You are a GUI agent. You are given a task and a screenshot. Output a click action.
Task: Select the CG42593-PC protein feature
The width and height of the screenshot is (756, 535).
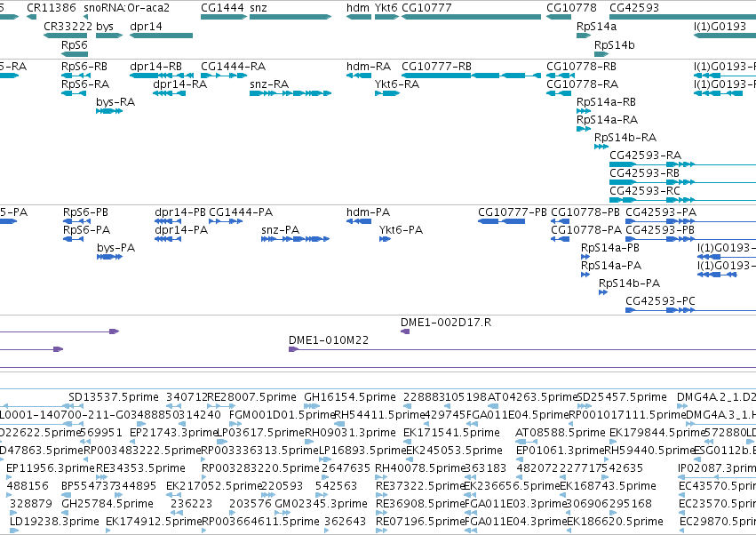click(690, 309)
